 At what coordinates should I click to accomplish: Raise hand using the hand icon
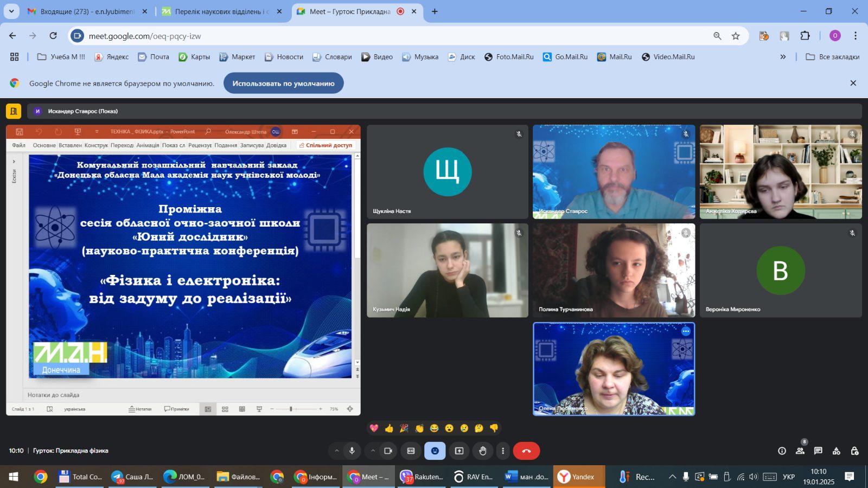pos(483,451)
